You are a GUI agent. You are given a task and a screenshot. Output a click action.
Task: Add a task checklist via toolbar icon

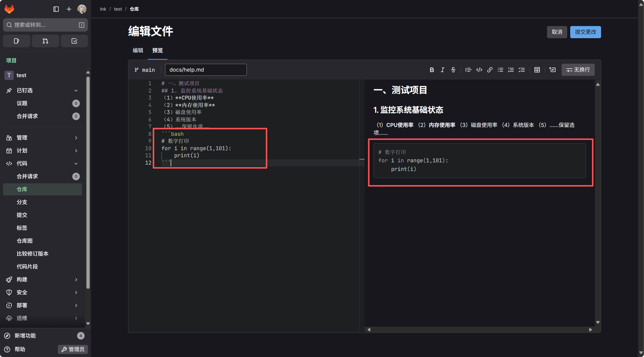coord(522,70)
